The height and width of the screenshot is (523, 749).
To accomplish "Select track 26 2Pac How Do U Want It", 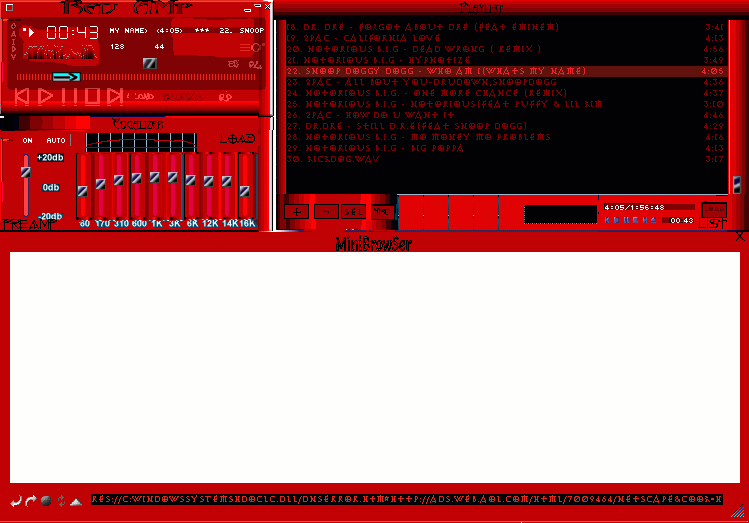I will [x=505, y=115].
